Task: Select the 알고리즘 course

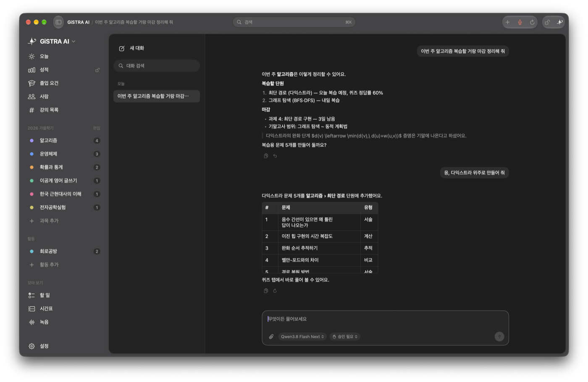Action: (64, 140)
